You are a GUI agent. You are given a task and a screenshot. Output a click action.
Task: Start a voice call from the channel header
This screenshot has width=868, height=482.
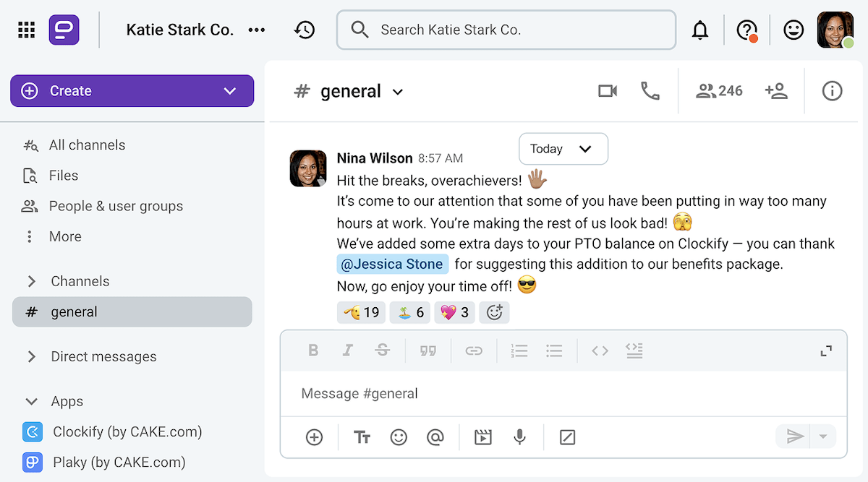point(650,90)
